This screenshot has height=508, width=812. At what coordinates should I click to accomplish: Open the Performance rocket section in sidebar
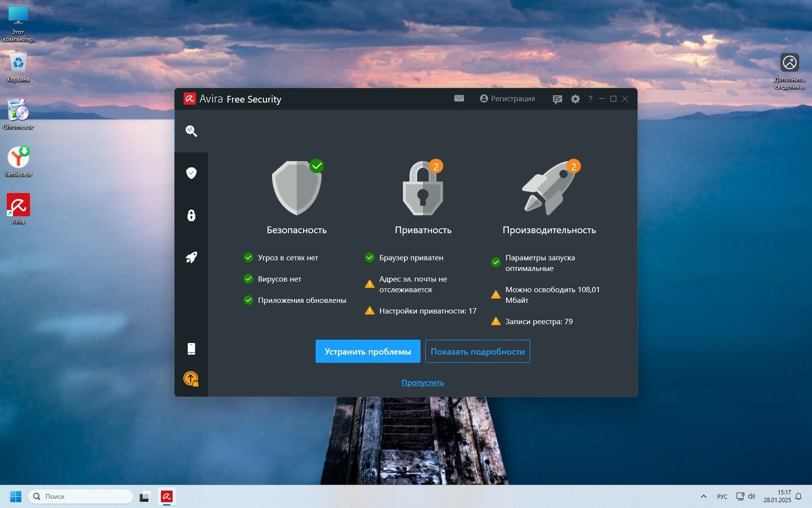191,257
